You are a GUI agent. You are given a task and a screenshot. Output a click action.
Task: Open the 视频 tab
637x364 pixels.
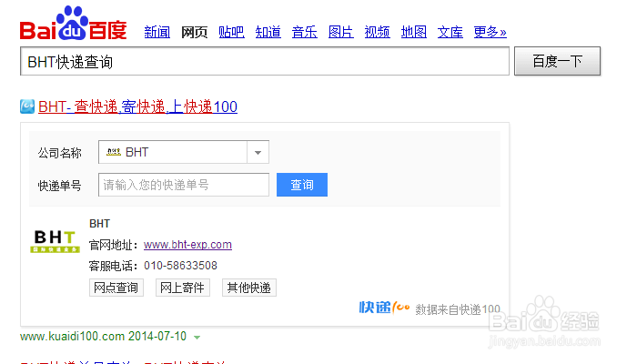(x=378, y=32)
